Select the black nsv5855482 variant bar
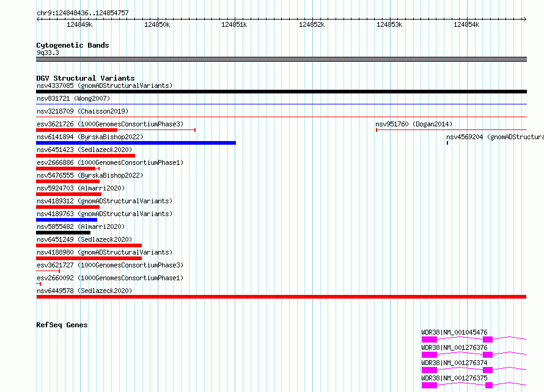The image size is (544, 392). click(63, 233)
